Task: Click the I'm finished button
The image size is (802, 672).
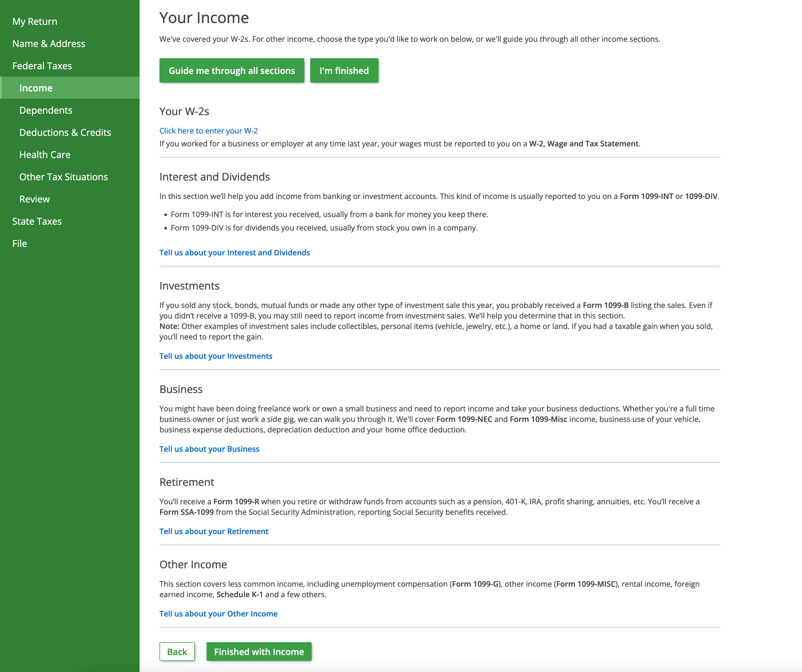Action: click(x=344, y=70)
